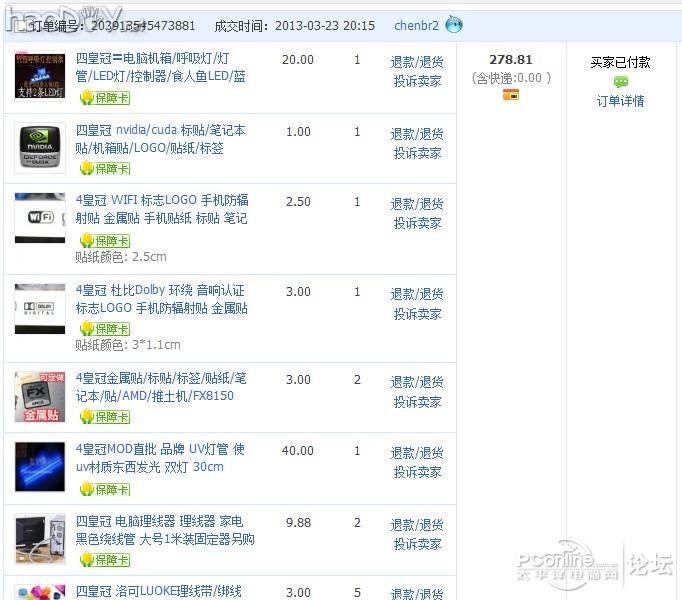Click 保障卡 badge on the UV灯管 item

(105, 489)
